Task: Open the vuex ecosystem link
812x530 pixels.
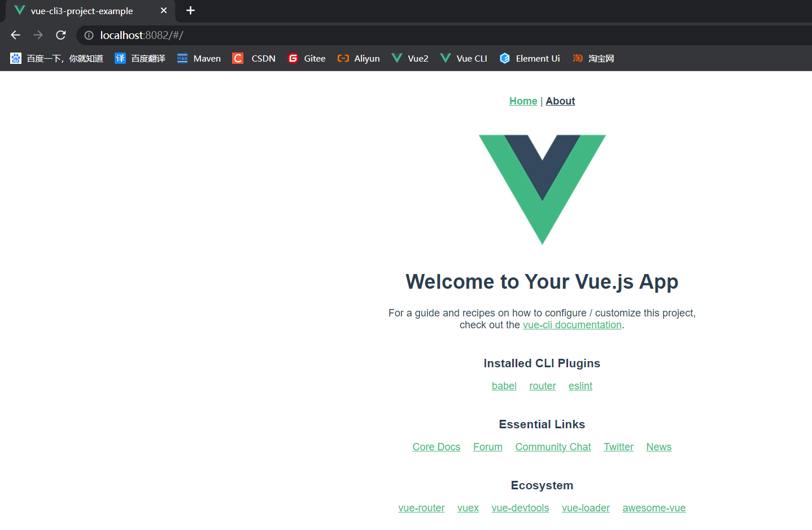Action: (x=468, y=507)
